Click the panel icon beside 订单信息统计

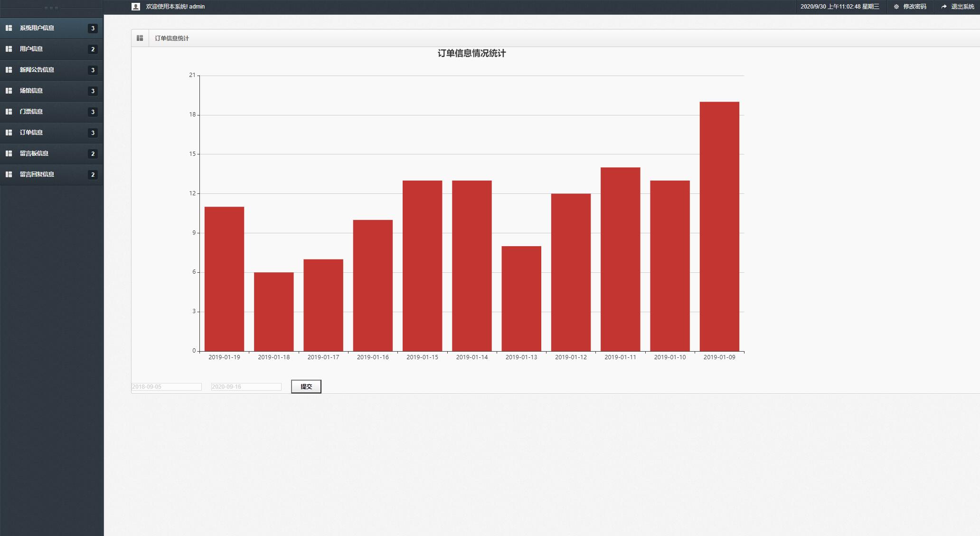tap(140, 38)
